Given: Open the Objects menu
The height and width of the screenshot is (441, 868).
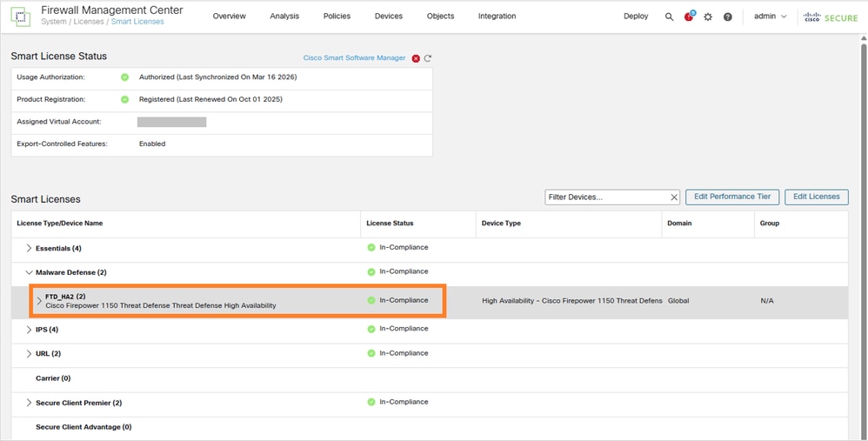Looking at the screenshot, I should (x=441, y=16).
